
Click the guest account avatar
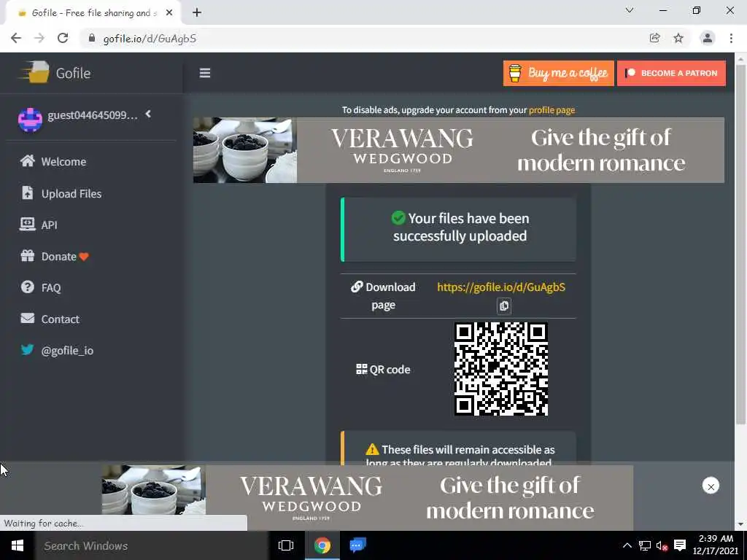tap(30, 119)
